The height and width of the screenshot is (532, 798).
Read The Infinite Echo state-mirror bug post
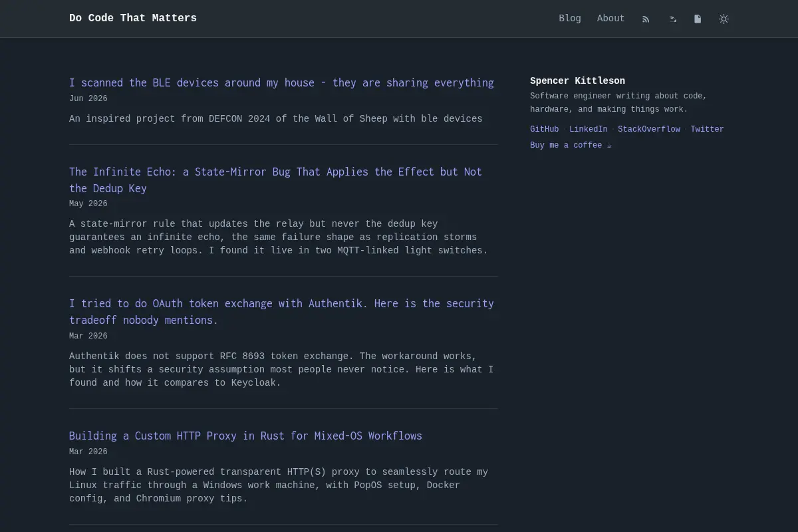click(x=275, y=180)
